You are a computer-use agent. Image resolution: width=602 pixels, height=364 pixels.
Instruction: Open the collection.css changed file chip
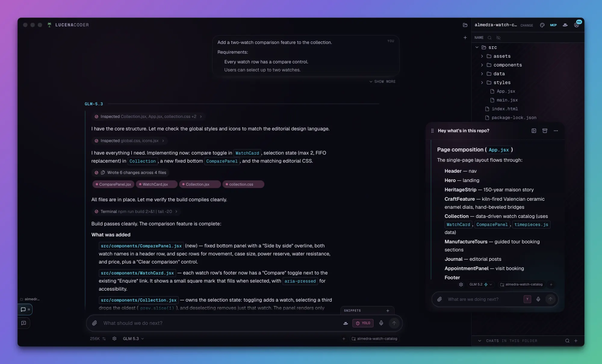(x=243, y=184)
